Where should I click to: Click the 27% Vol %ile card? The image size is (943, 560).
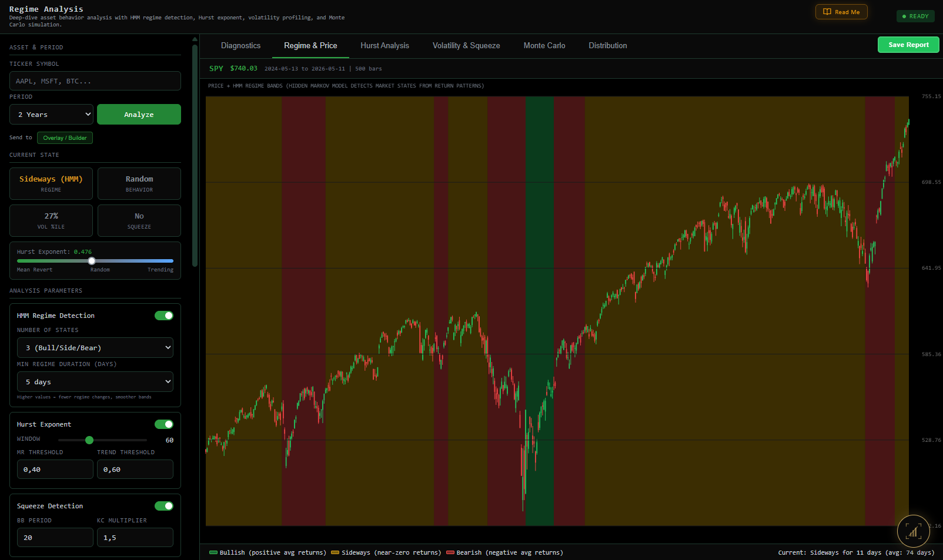coord(51,221)
